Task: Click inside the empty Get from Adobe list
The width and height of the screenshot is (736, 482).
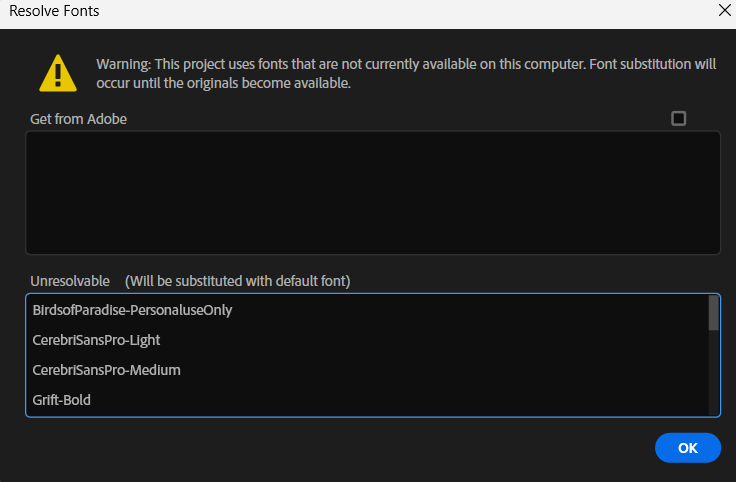Action: point(372,192)
